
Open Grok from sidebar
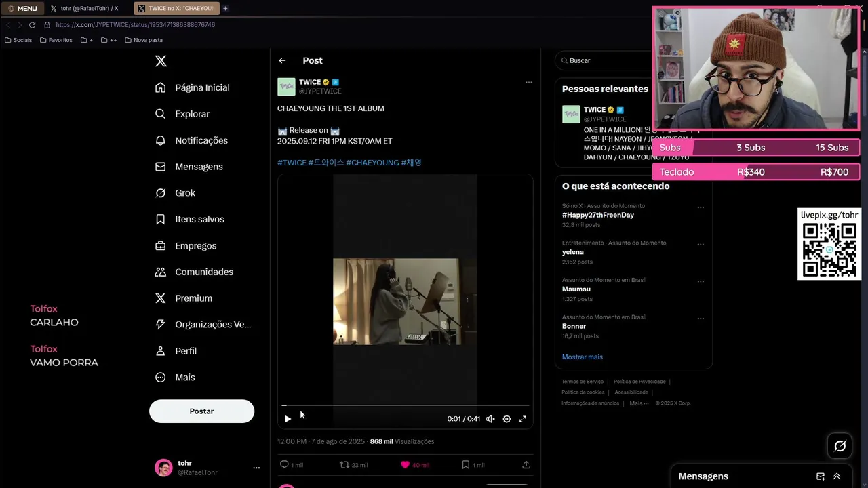point(175,193)
